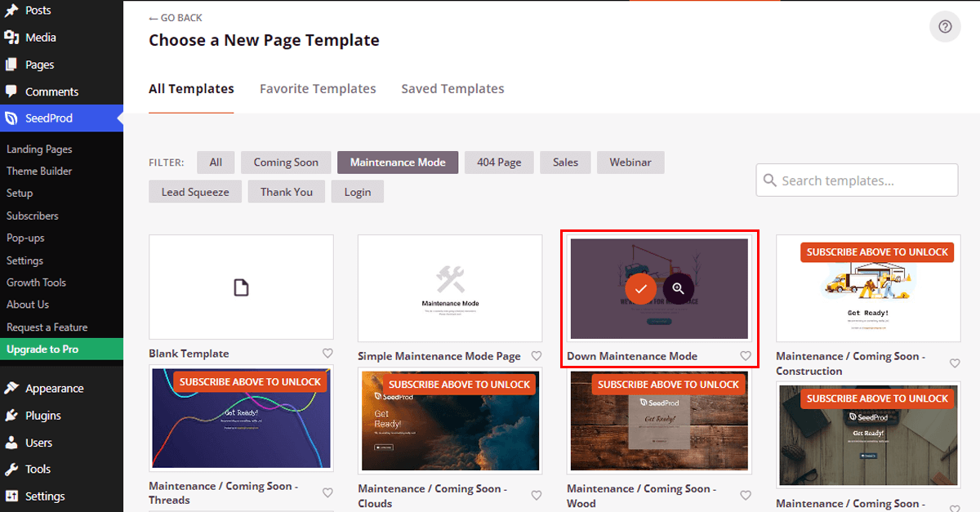Filter templates by Sales
Screen dimensions: 980x512
(x=565, y=163)
